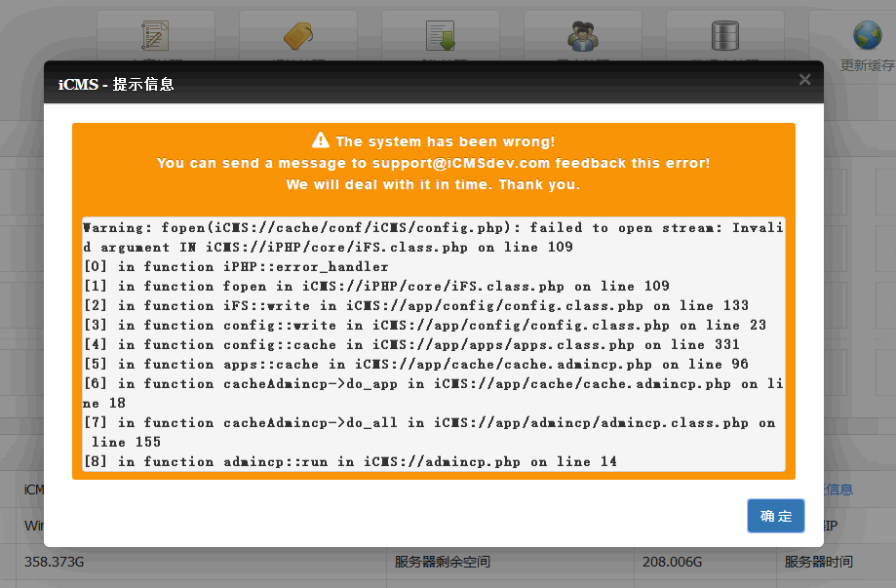Close the iCMS 提示信息 dialog
896x588 pixels.
(804, 79)
